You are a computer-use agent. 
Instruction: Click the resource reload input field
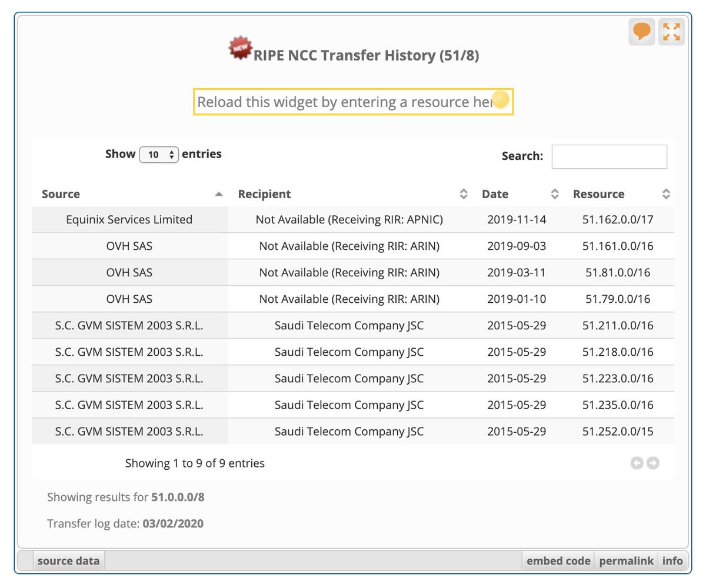click(x=353, y=102)
